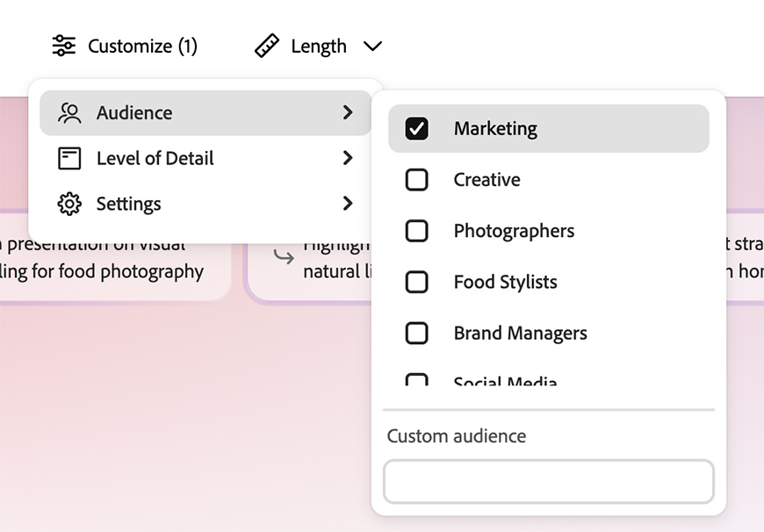Click the Customize sliders icon
The width and height of the screenshot is (764, 532).
point(64,47)
